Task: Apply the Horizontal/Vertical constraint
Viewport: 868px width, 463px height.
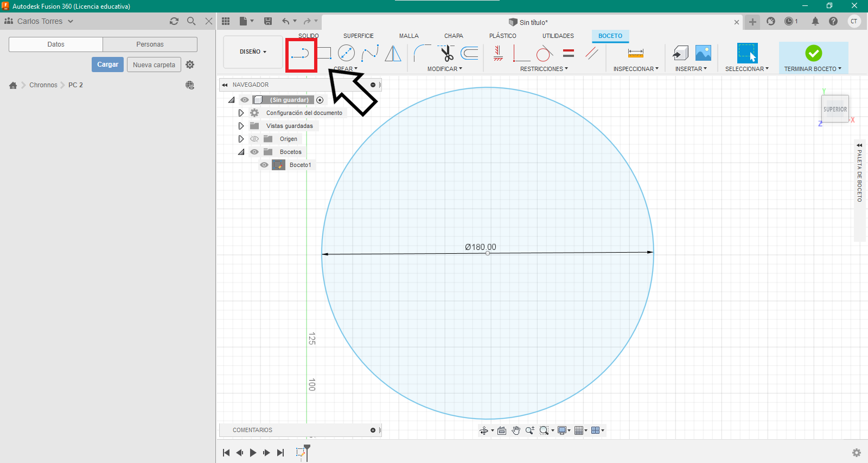Action: coord(498,53)
